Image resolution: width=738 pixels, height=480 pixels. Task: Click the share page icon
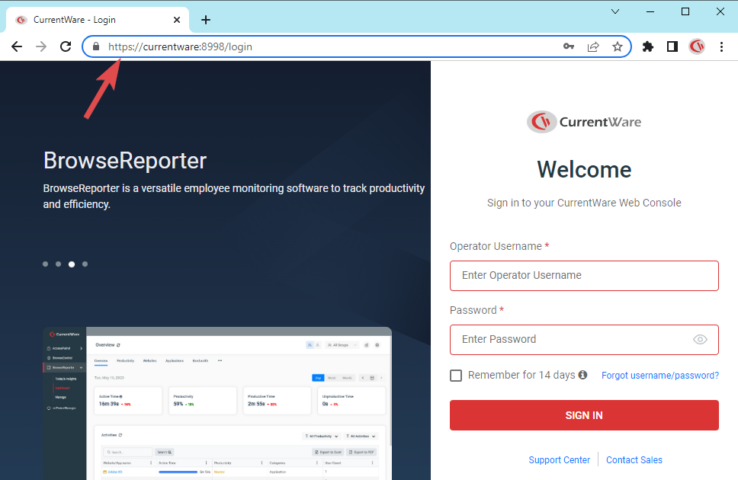[x=593, y=47]
